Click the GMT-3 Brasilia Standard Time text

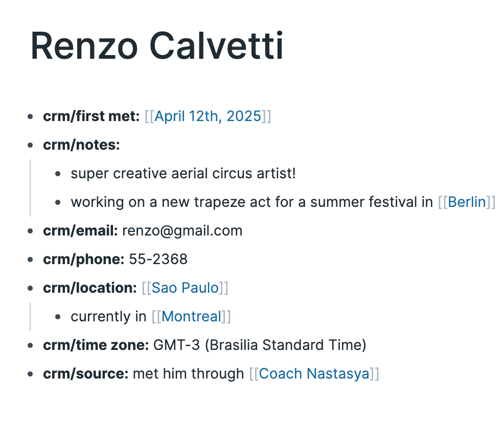point(260,345)
